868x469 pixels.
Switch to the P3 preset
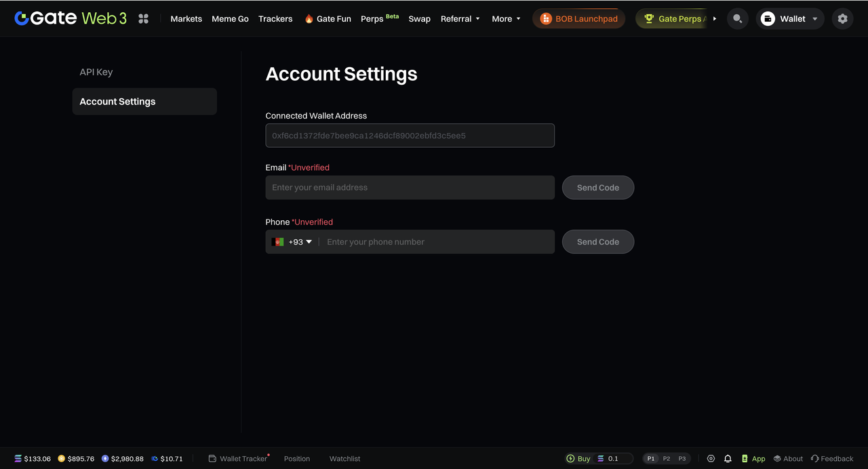point(682,459)
